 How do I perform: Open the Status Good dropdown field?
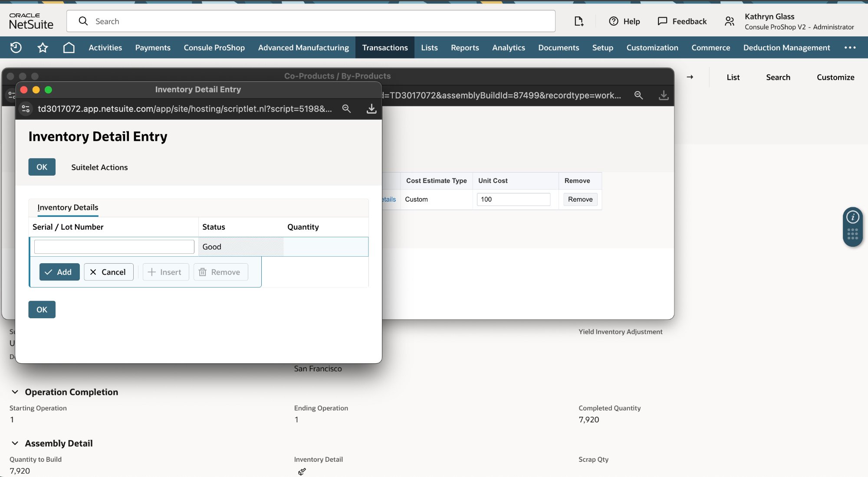click(x=241, y=247)
